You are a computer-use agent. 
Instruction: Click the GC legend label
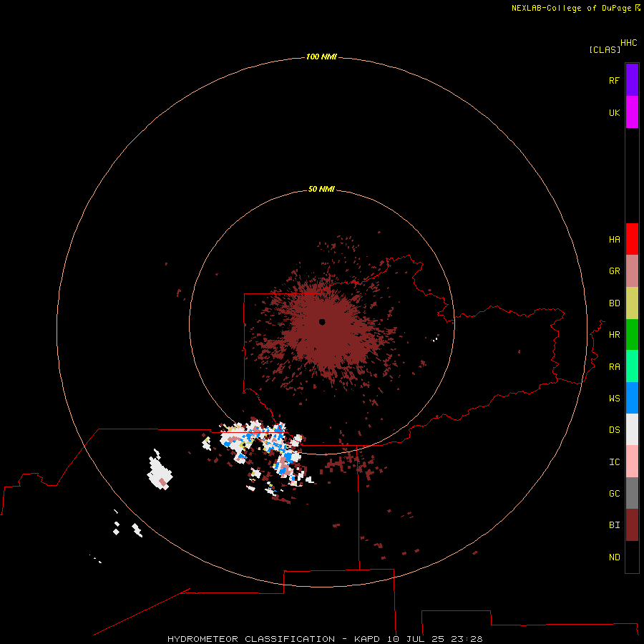tap(614, 494)
